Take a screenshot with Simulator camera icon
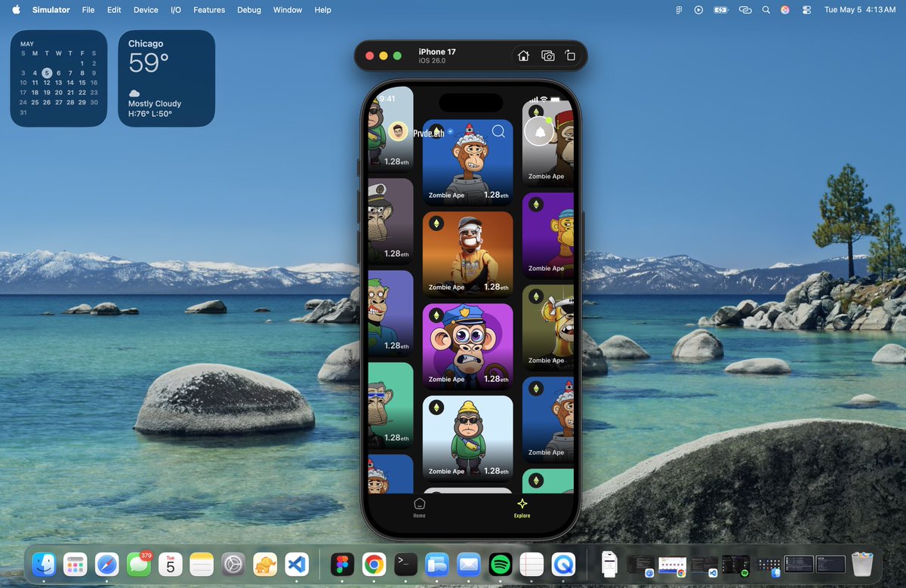Screen dimensions: 906x588 [548, 56]
